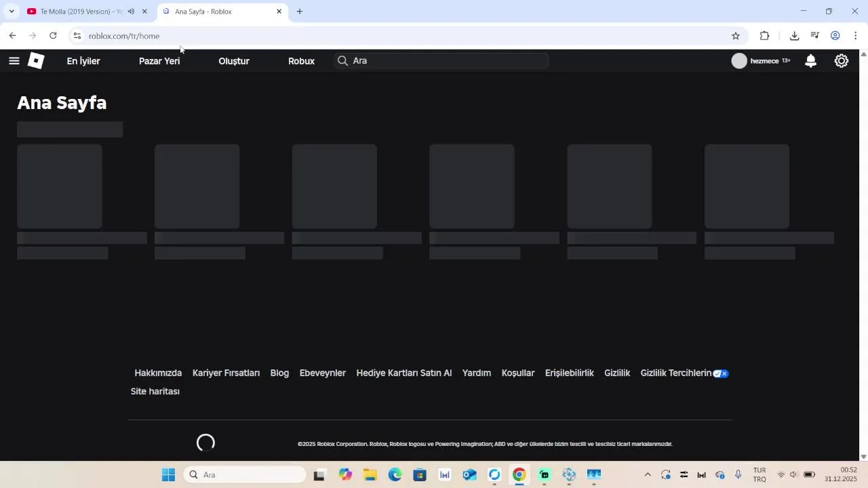868x488 pixels.
Task: Open the notifications bell
Action: pyautogui.click(x=810, y=61)
